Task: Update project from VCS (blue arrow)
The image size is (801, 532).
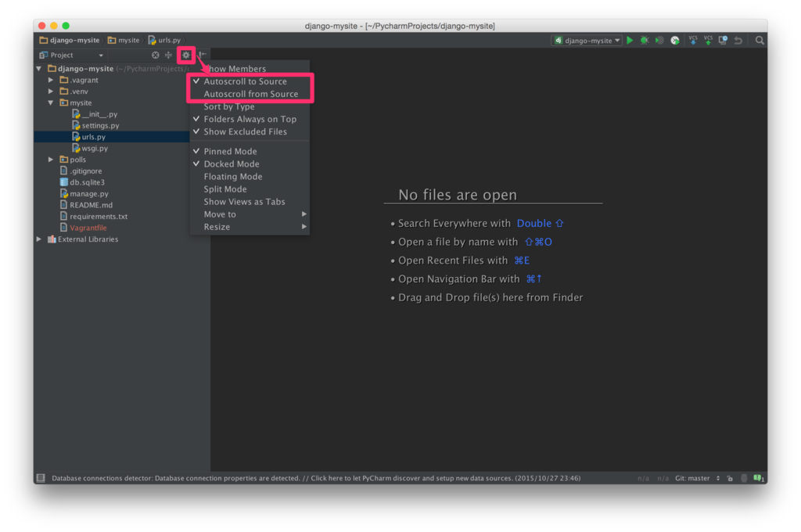Action: point(693,40)
